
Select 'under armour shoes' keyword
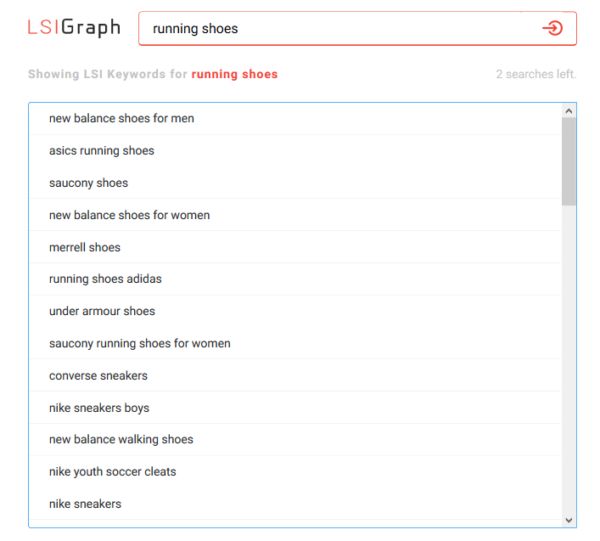coord(102,311)
